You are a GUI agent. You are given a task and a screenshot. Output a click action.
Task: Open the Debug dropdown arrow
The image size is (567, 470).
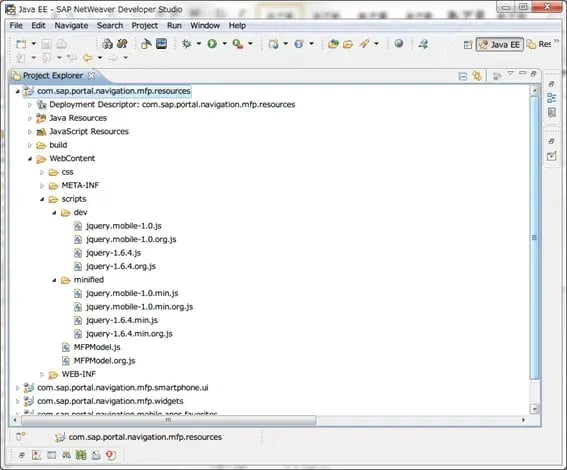tap(199, 44)
